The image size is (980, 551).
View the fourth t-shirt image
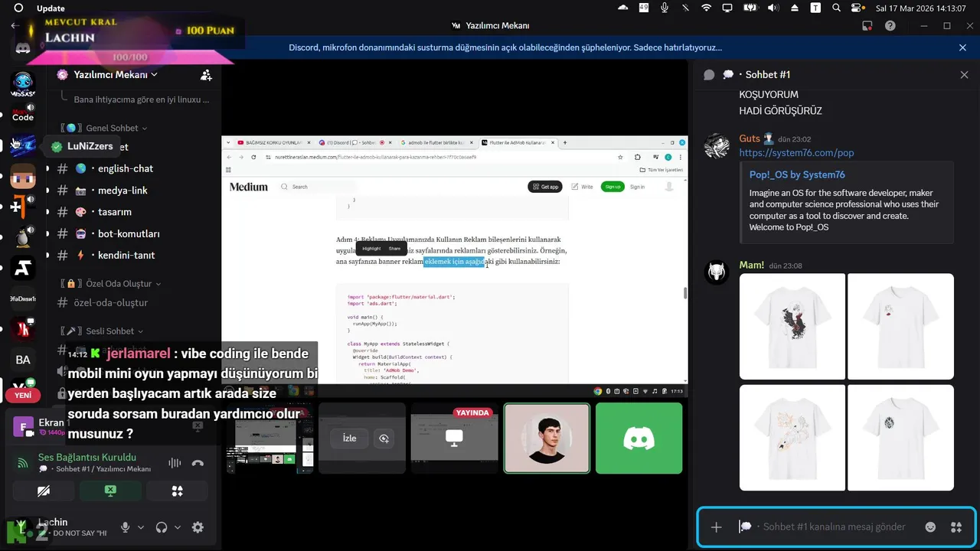click(900, 437)
